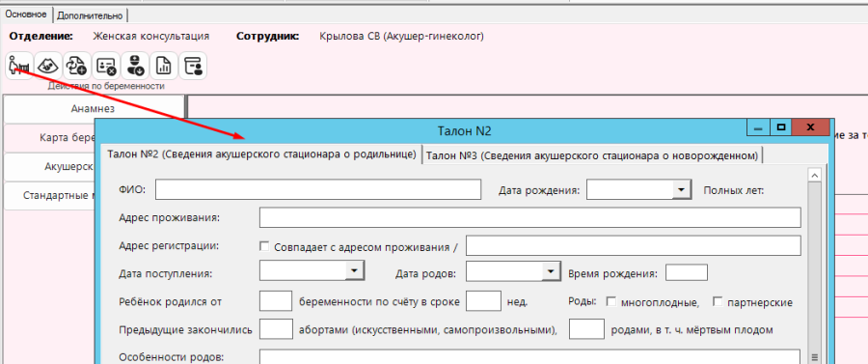This screenshot has width=868, height=364.
Task: Click the archive box with person icon
Action: (x=193, y=67)
